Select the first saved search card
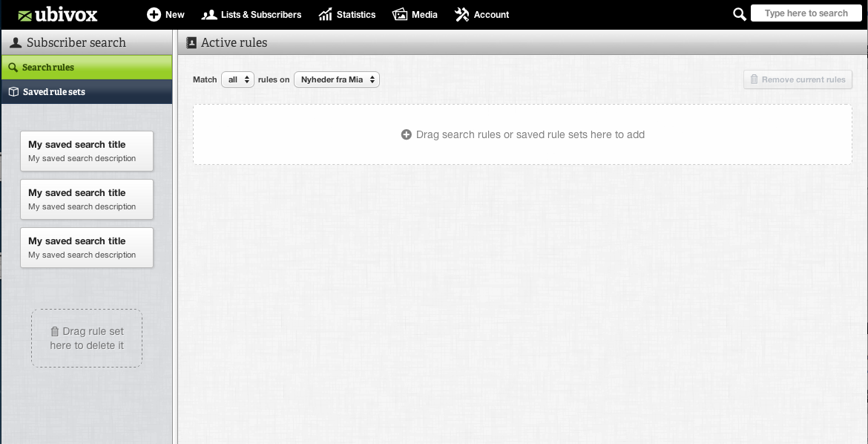Screen dimensions: 868x444 pyautogui.click(x=87, y=151)
